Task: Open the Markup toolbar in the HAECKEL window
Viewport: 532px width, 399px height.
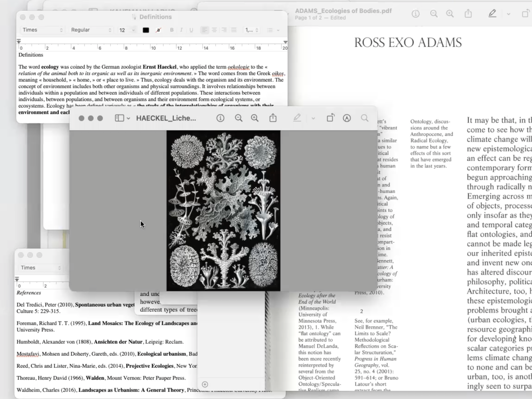Action: coord(346,118)
